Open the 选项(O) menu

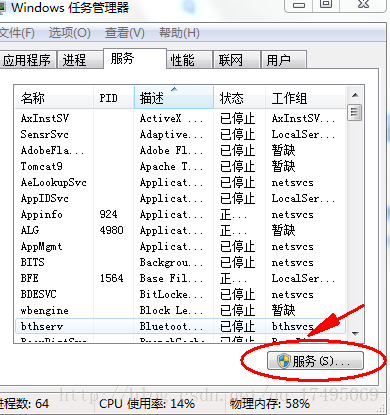pos(69,33)
